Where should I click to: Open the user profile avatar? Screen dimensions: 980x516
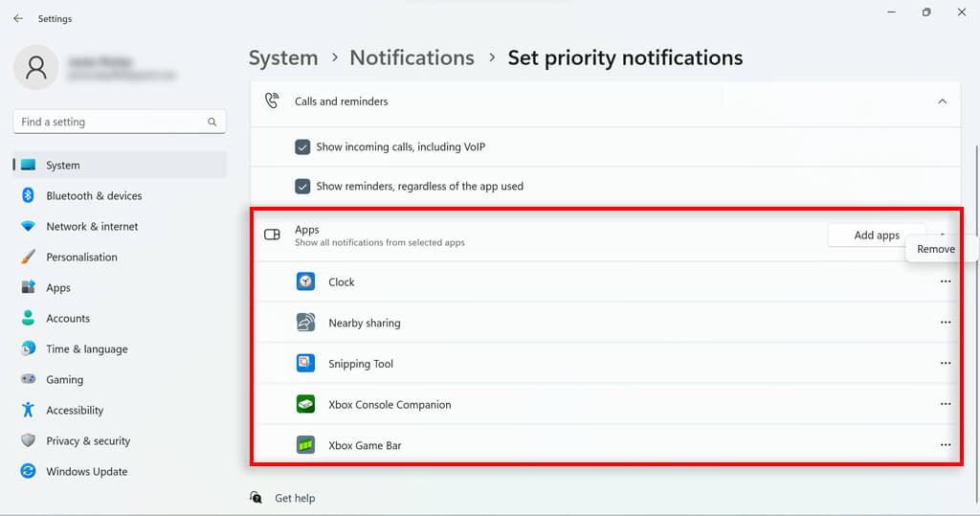point(36,67)
